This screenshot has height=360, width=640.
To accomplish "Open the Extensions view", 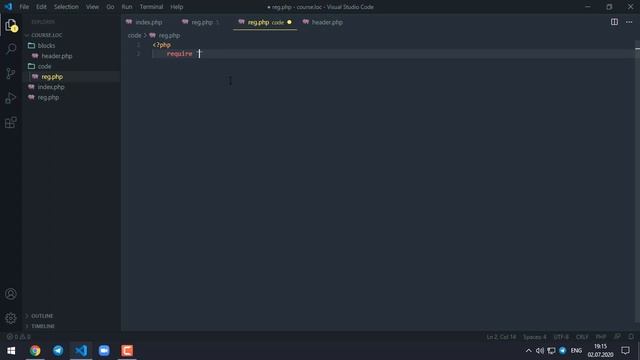I will (x=11, y=122).
